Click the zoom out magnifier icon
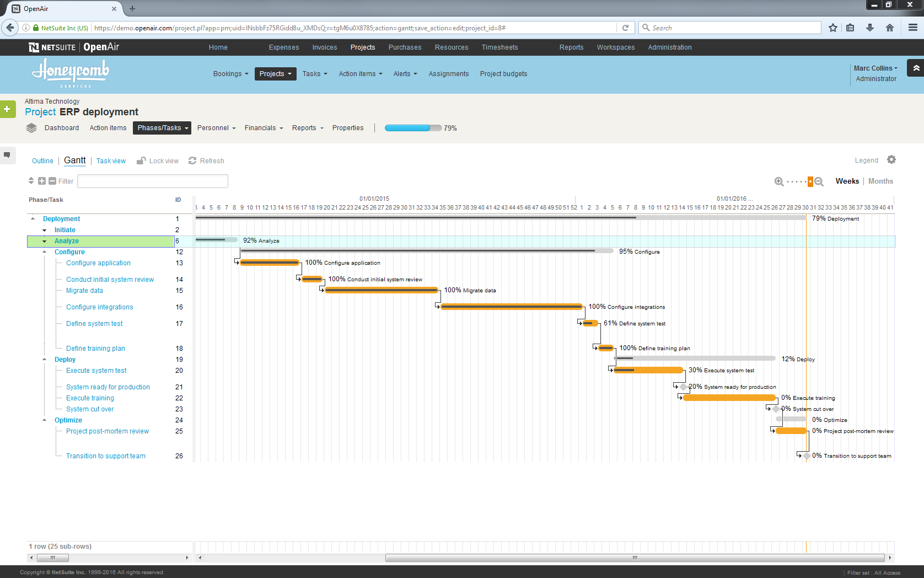Viewport: 924px width, 578px height. click(819, 181)
